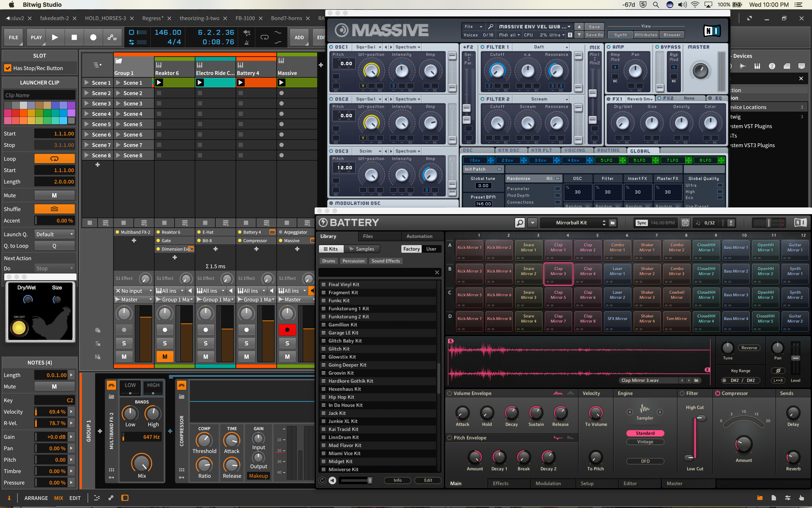Open macOS Spotlight search icon
Image resolution: width=812 pixels, height=508 pixels.
(x=656, y=5)
